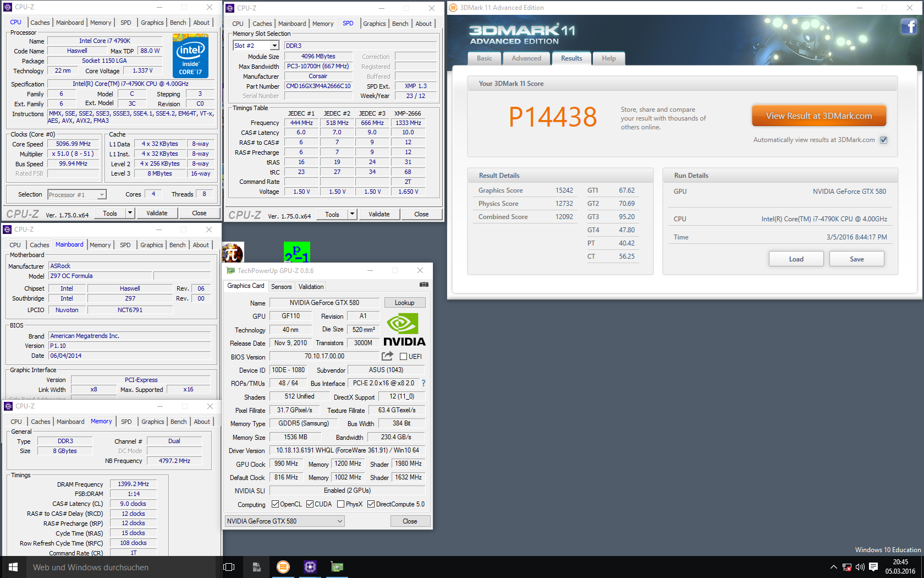Image resolution: width=924 pixels, height=578 pixels.
Task: Click CPU-Z SPD window title icon
Action: (230, 8)
